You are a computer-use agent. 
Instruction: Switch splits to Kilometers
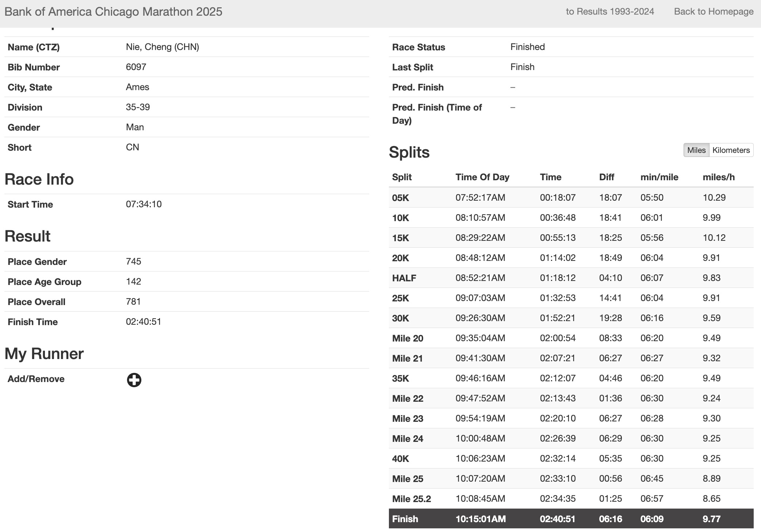coord(731,150)
